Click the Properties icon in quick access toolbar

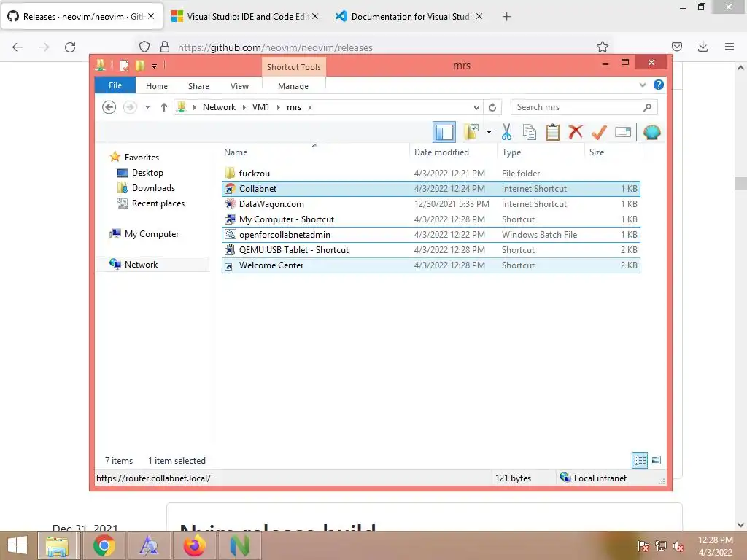(124, 65)
